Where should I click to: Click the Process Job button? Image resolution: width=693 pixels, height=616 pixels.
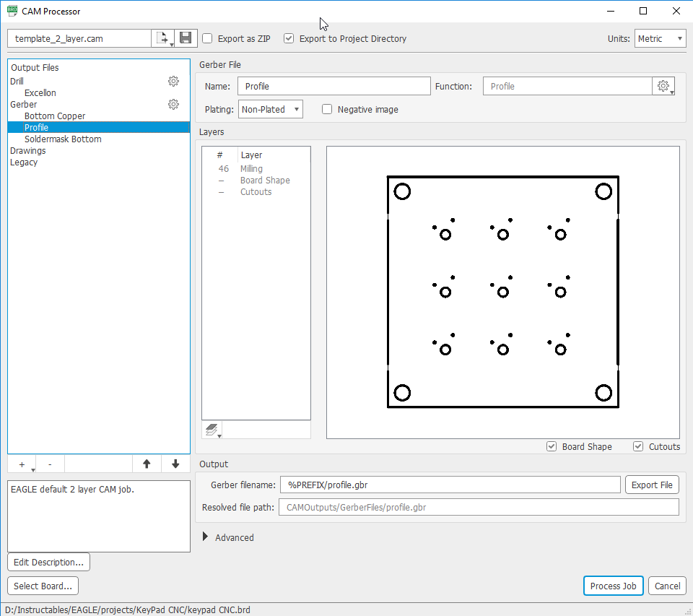613,586
